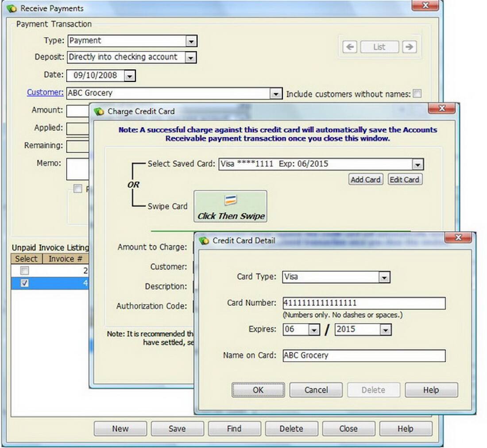Open the Deposit method dropdown
The height and width of the screenshot is (448, 487).
tap(191, 58)
